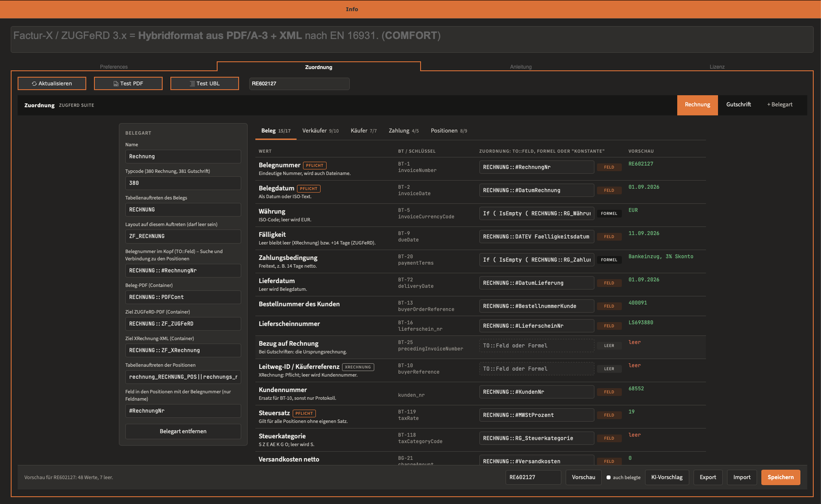Click the Tabellenauftreten des Belegs field
Viewport: 821px width, 504px height.
[x=183, y=210]
